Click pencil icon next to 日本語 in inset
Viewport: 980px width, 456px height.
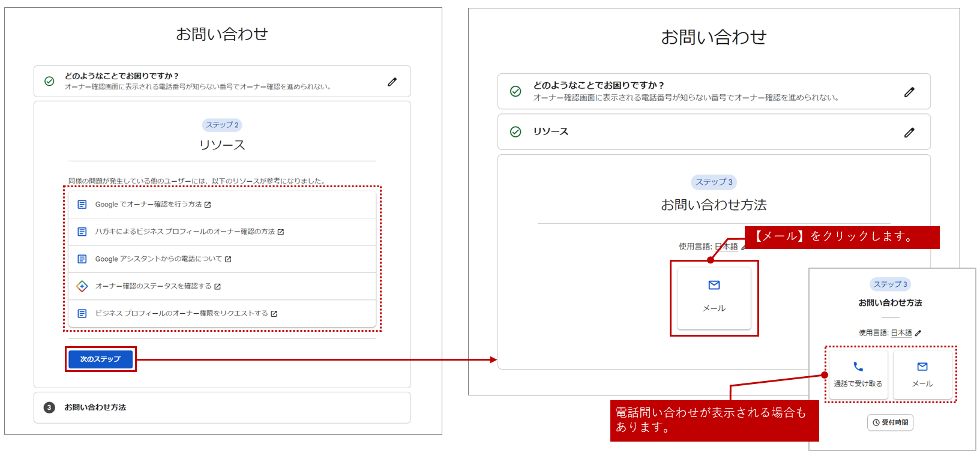pos(918,333)
